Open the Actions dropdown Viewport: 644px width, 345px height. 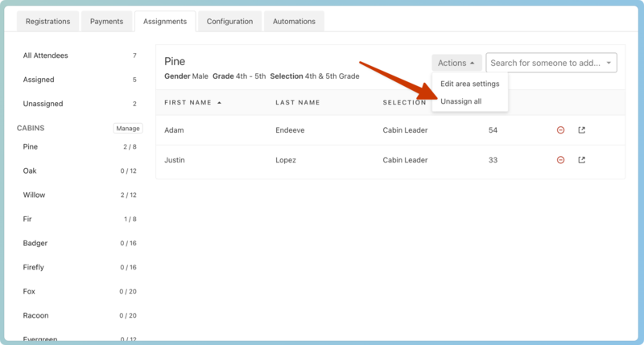tap(456, 63)
